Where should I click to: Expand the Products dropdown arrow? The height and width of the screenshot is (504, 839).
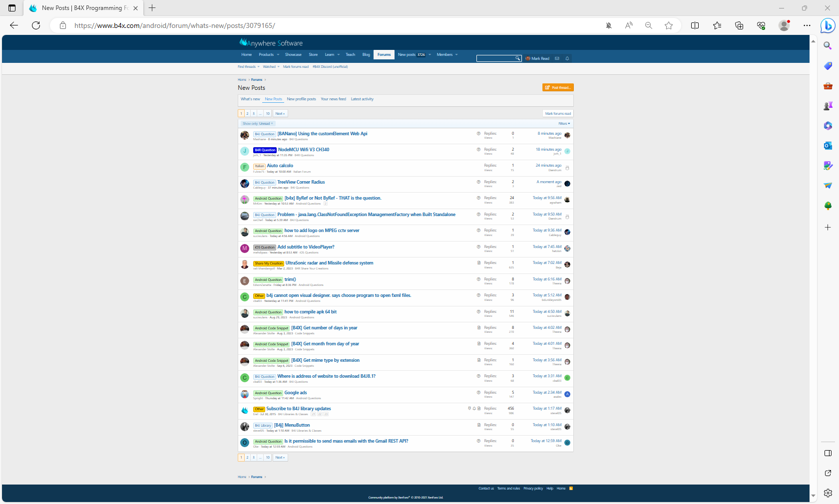278,55
